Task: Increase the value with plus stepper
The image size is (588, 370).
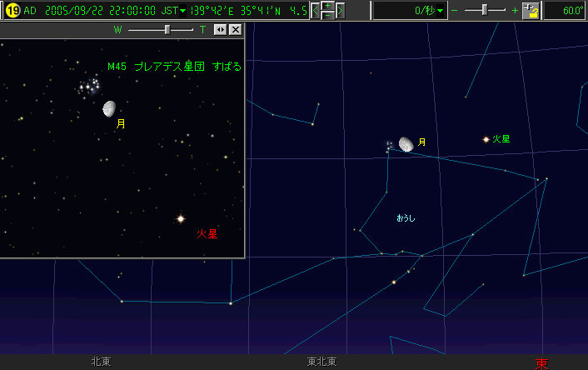Action: tap(328, 6)
